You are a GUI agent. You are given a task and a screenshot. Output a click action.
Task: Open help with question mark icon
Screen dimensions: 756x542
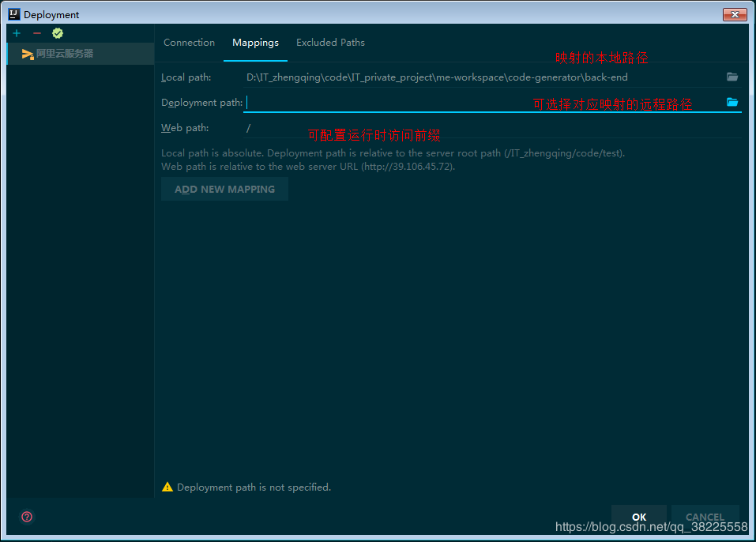pos(27,517)
